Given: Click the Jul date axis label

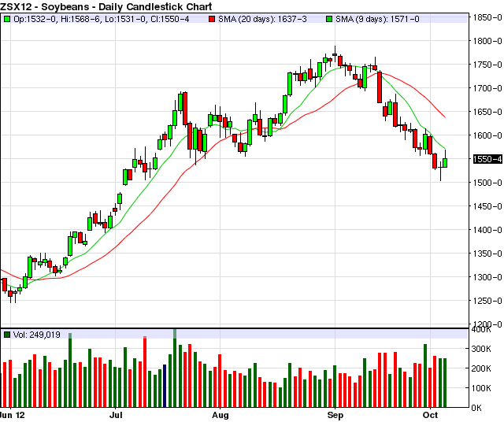Looking at the screenshot, I should pyautogui.click(x=116, y=415).
